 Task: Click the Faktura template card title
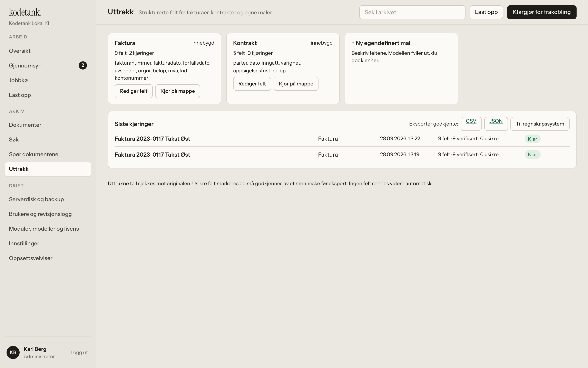[125, 43]
